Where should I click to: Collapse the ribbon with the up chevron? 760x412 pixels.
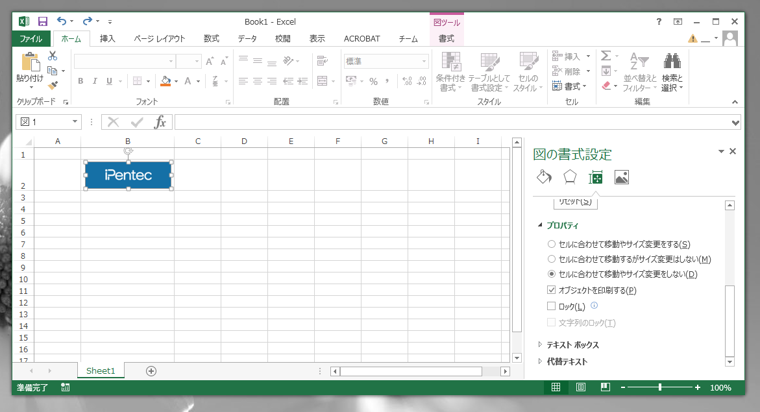tap(735, 102)
